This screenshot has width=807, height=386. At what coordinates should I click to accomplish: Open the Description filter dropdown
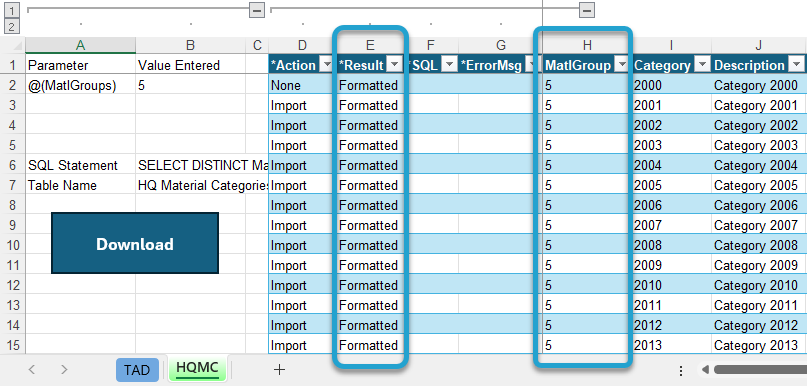pyautogui.click(x=797, y=65)
